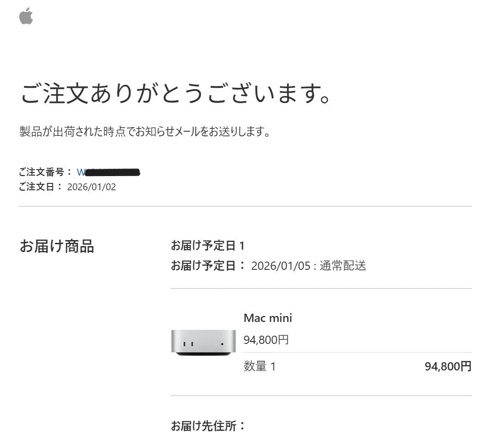Click the お届け先住所 label
This screenshot has width=504, height=434.
[x=208, y=426]
